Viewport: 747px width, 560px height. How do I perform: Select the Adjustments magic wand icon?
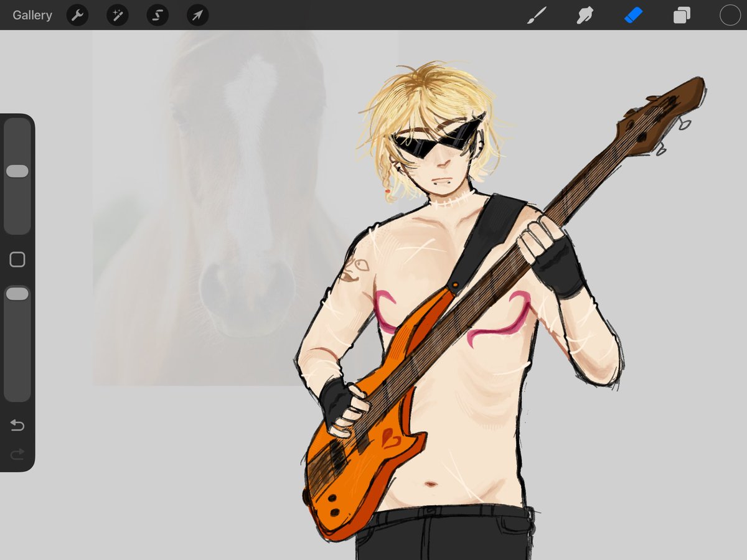tap(117, 15)
